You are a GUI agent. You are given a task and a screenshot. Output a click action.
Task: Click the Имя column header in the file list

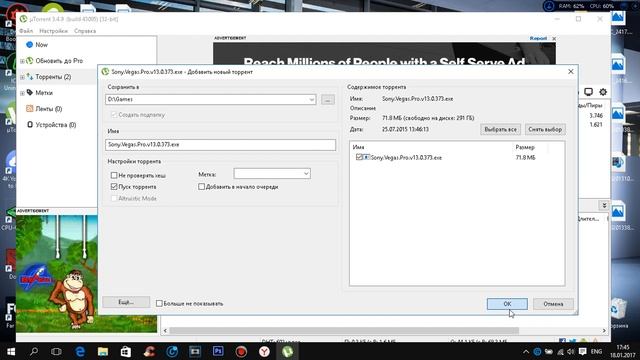click(x=358, y=147)
